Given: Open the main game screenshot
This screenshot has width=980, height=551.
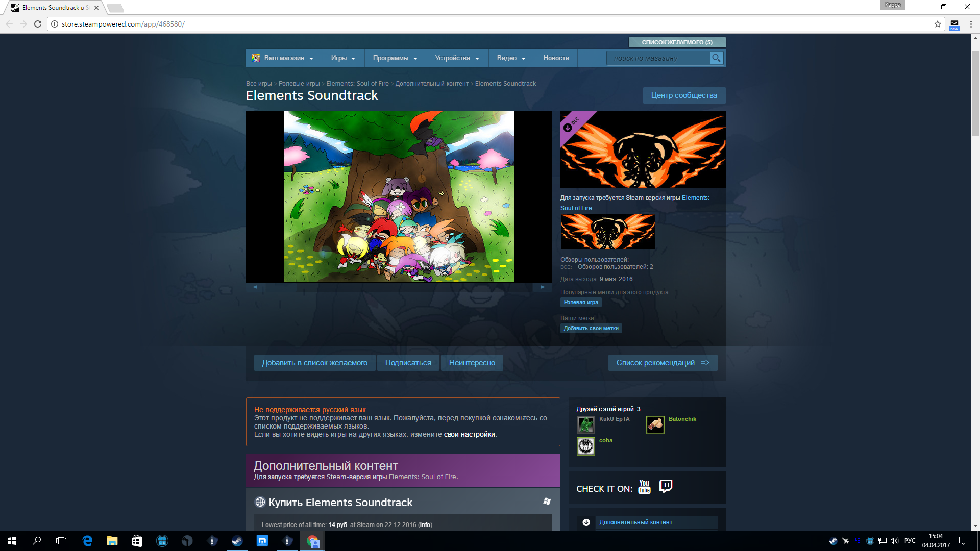Looking at the screenshot, I should 399,196.
